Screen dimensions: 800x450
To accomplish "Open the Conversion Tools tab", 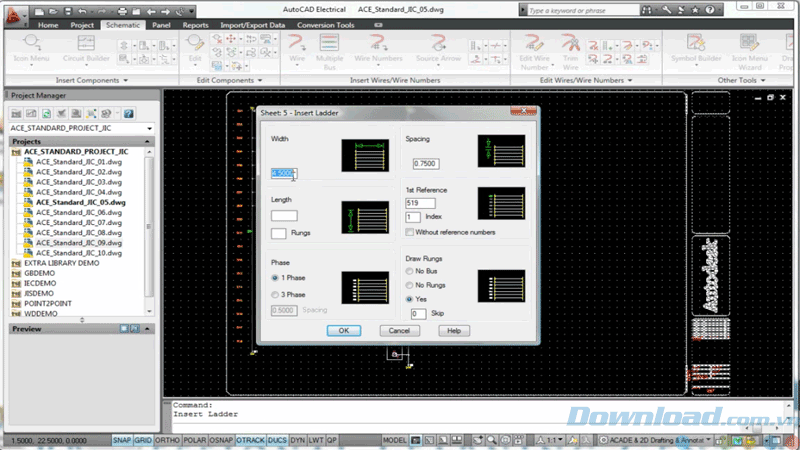I will pyautogui.click(x=326, y=24).
